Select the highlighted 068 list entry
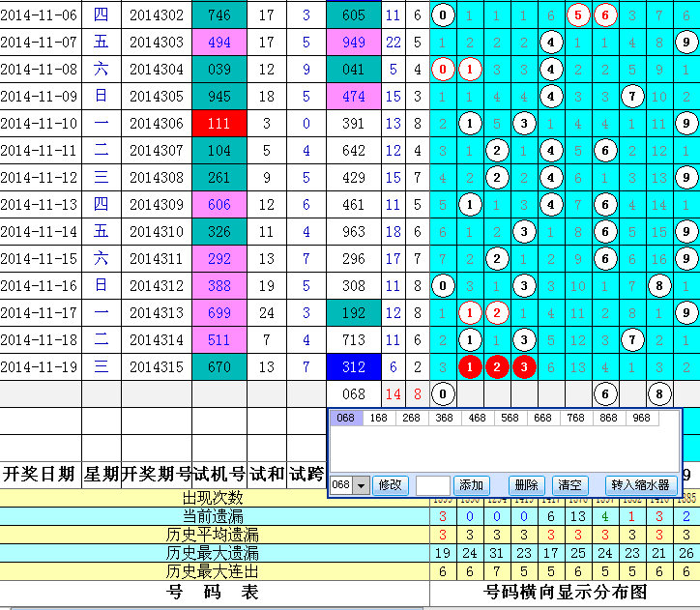Screen dimensions: 700x610 pos(346,419)
